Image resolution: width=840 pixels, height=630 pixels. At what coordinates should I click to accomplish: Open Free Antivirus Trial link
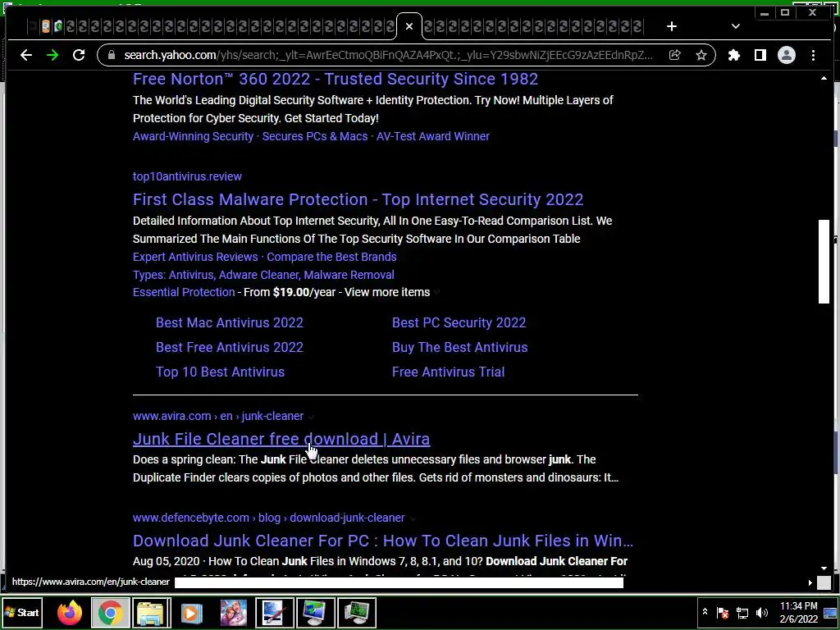[448, 372]
